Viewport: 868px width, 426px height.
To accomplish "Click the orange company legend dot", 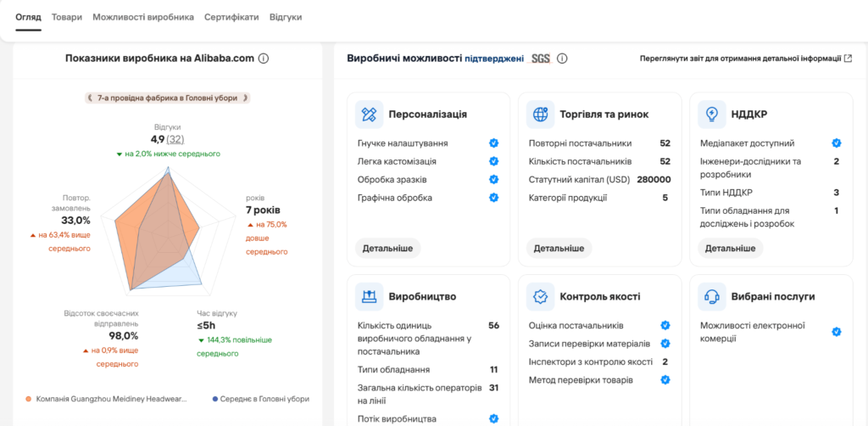I will (29, 399).
